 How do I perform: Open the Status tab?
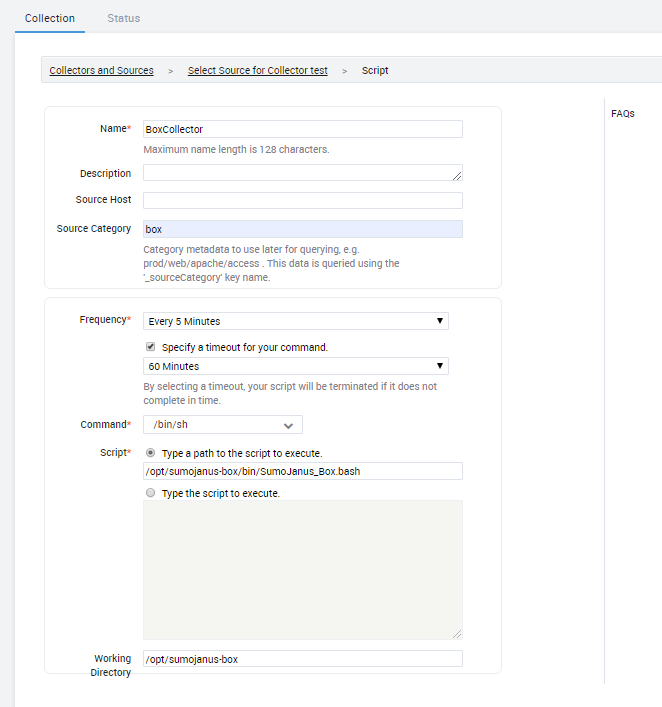point(124,18)
